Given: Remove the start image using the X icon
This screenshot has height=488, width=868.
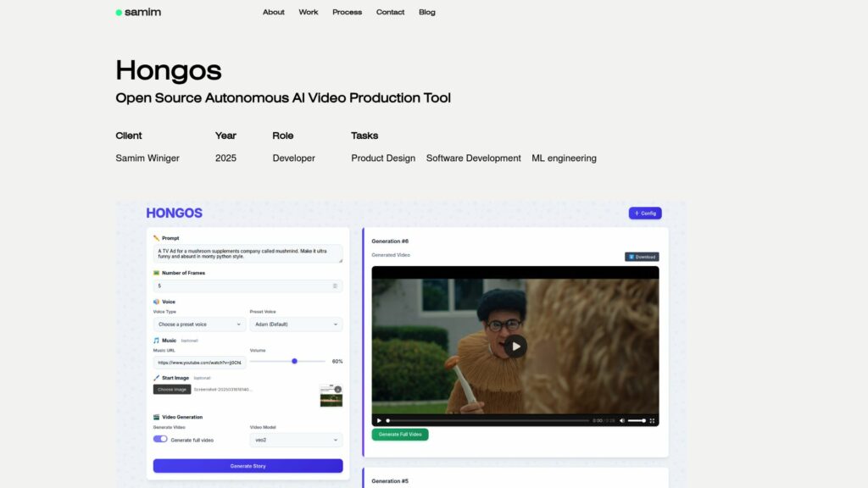Looking at the screenshot, I should [338, 390].
